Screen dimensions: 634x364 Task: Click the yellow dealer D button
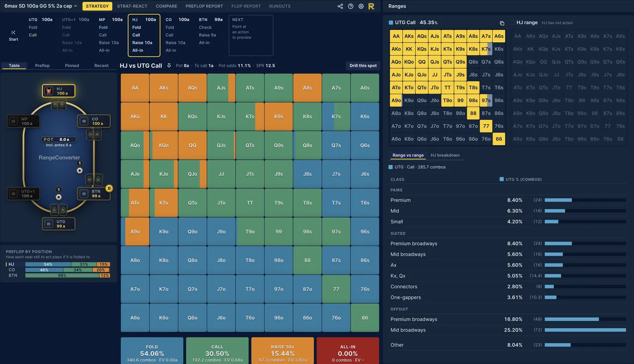tap(109, 188)
